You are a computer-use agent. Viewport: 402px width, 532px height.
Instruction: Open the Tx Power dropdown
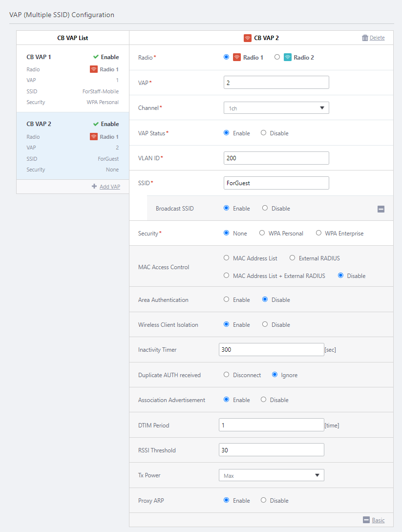(271, 475)
